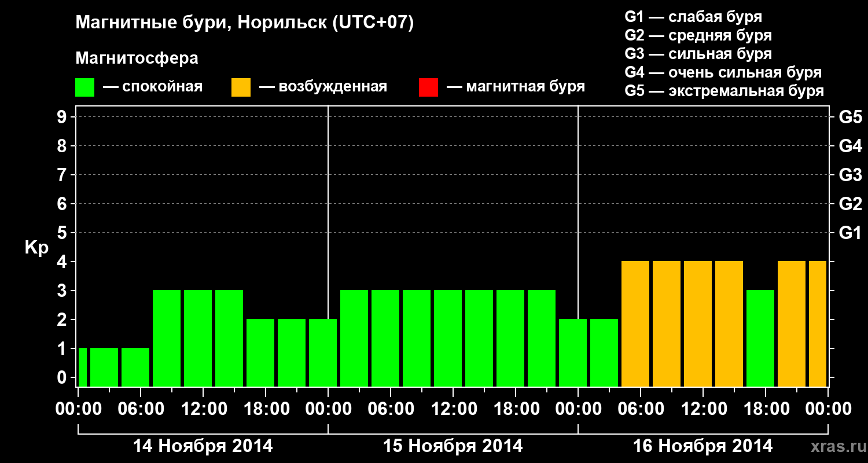Image resolution: width=868 pixels, height=463 pixels.
Task: Click the Kp 2 bar crossing midnight into 15 Ноября
Action: [x=323, y=352]
